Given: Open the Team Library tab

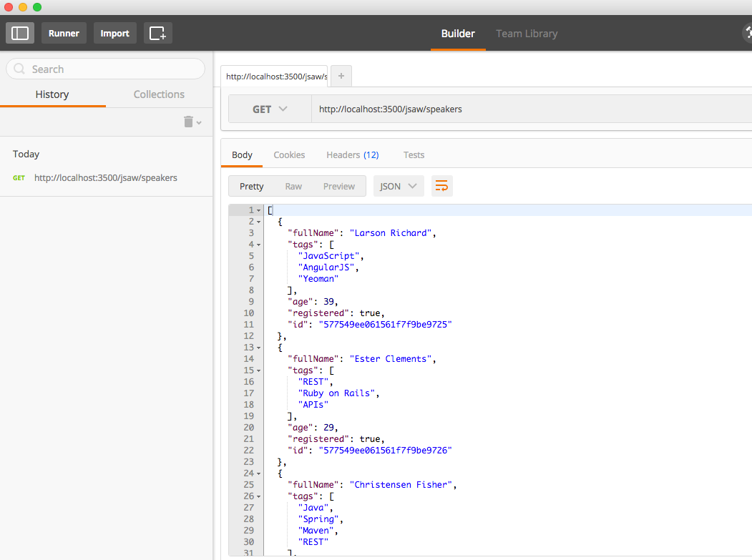Looking at the screenshot, I should click(x=527, y=33).
